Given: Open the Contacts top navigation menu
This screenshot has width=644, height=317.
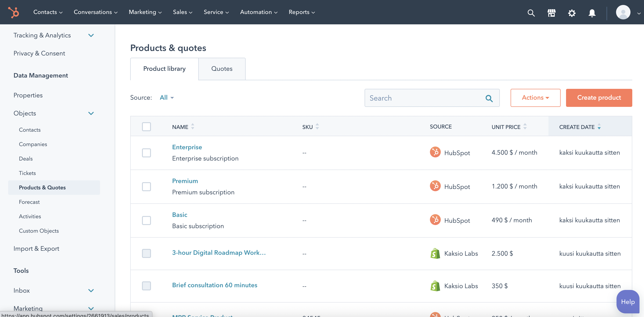Looking at the screenshot, I should (48, 12).
